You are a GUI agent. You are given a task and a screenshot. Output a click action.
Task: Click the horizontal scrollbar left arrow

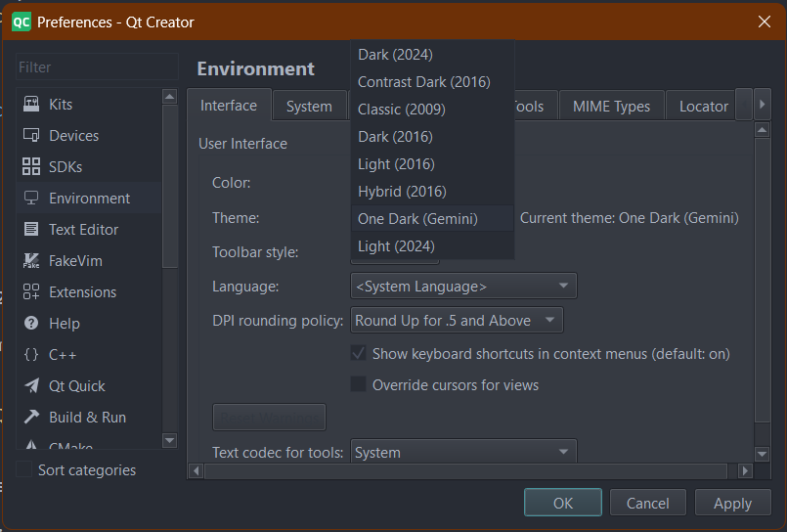tap(197, 470)
